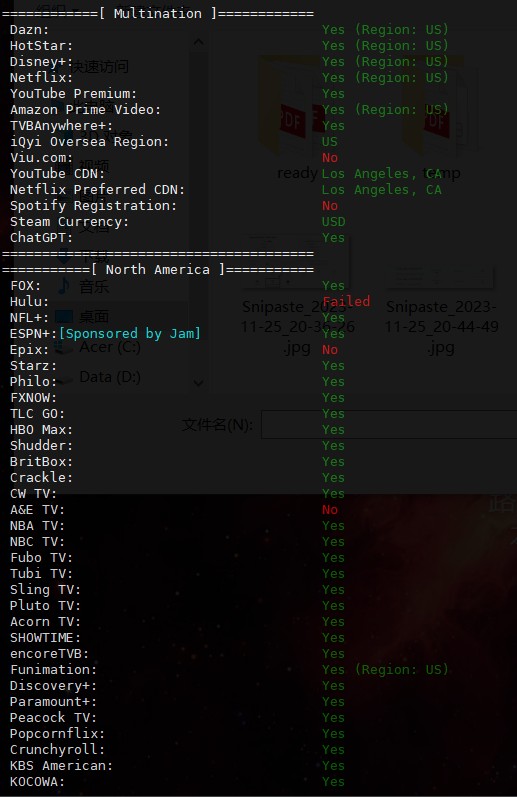The height and width of the screenshot is (797, 517).
Task: Click the 'Dazn:' label
Action: tap(29, 29)
